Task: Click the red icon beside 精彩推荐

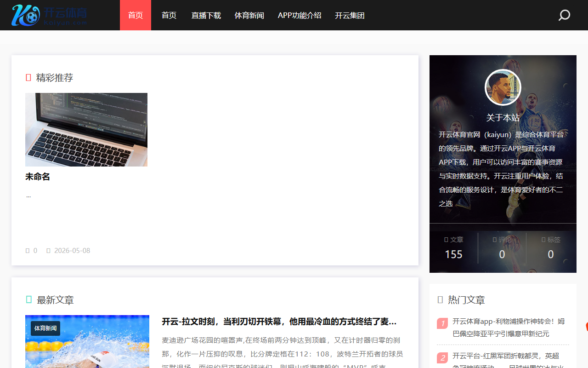Action: pos(28,77)
